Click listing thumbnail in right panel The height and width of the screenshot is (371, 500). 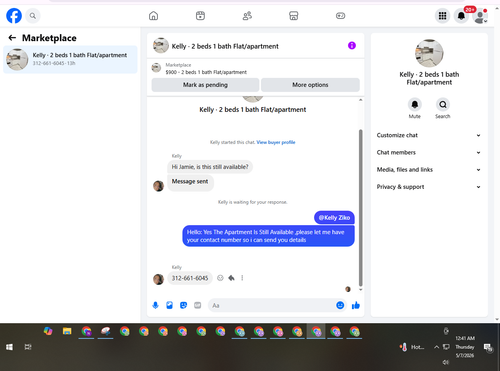429,53
